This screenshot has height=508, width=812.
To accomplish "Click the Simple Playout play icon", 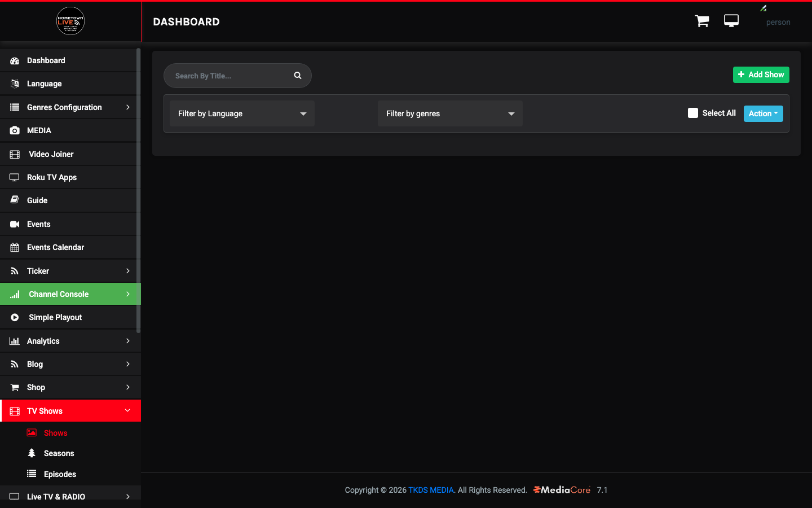I will (x=15, y=317).
